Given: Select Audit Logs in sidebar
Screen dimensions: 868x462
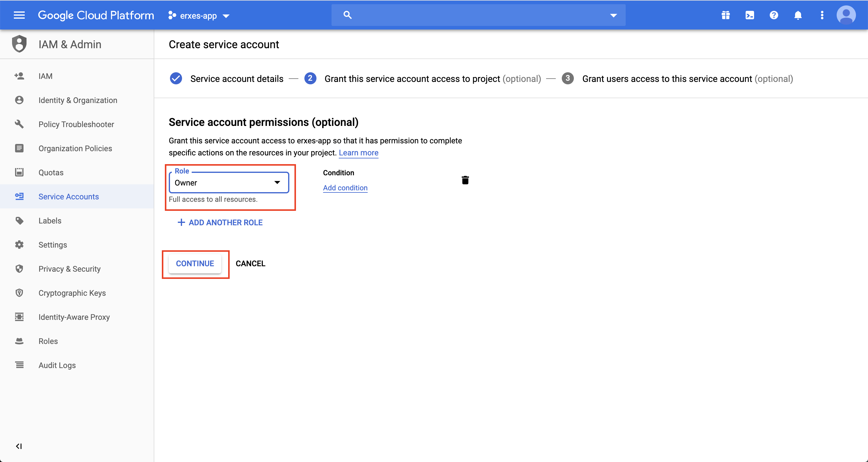Looking at the screenshot, I should tap(57, 365).
